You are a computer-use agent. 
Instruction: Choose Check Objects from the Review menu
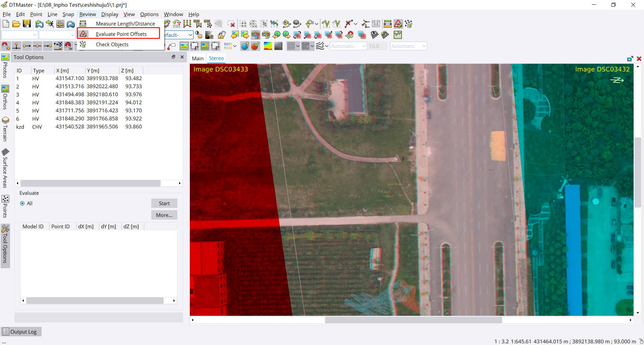coord(112,45)
